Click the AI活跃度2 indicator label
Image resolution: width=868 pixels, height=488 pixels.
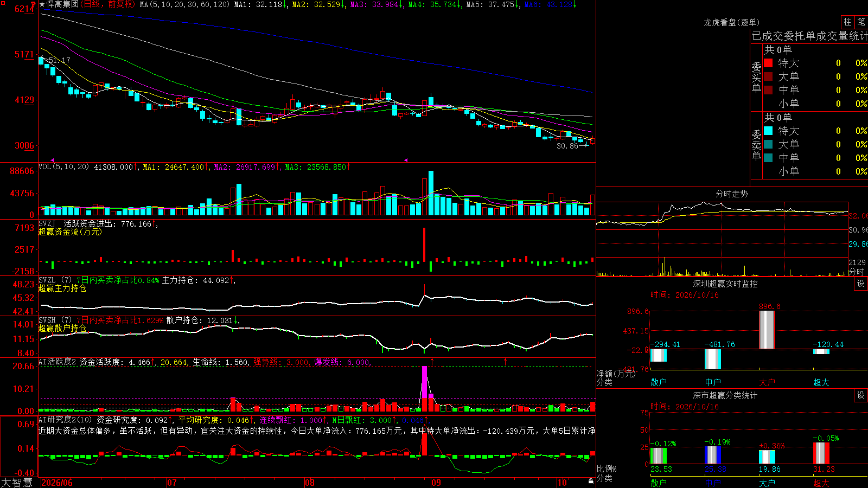point(58,362)
